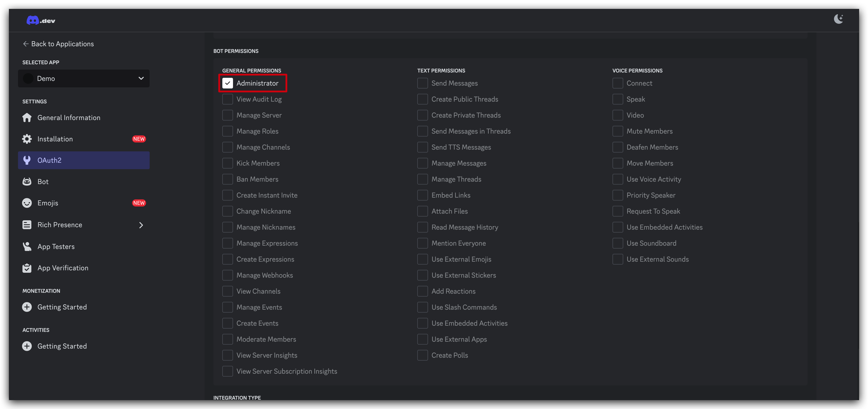Open the Discord .dev logo home
This screenshot has width=868, height=409.
point(41,20)
